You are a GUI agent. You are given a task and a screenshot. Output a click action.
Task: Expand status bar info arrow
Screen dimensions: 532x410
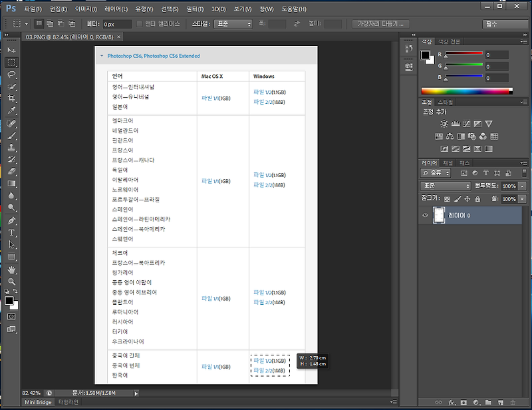[136, 393]
